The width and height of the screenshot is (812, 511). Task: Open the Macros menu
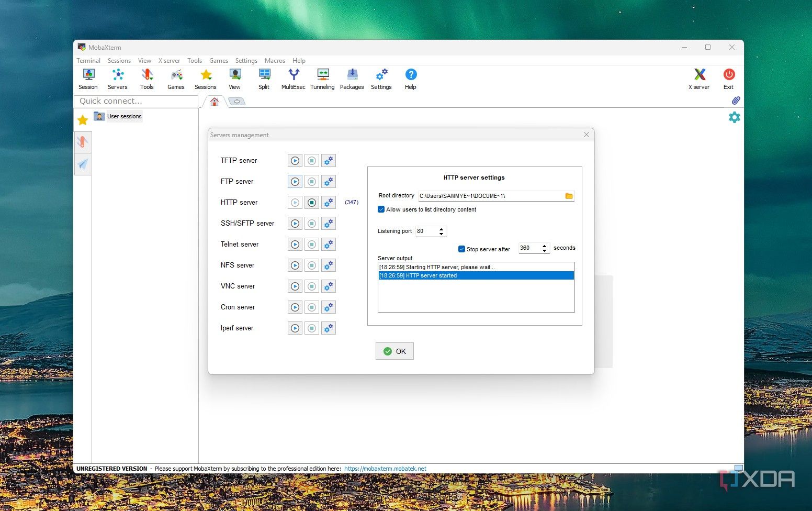tap(275, 61)
